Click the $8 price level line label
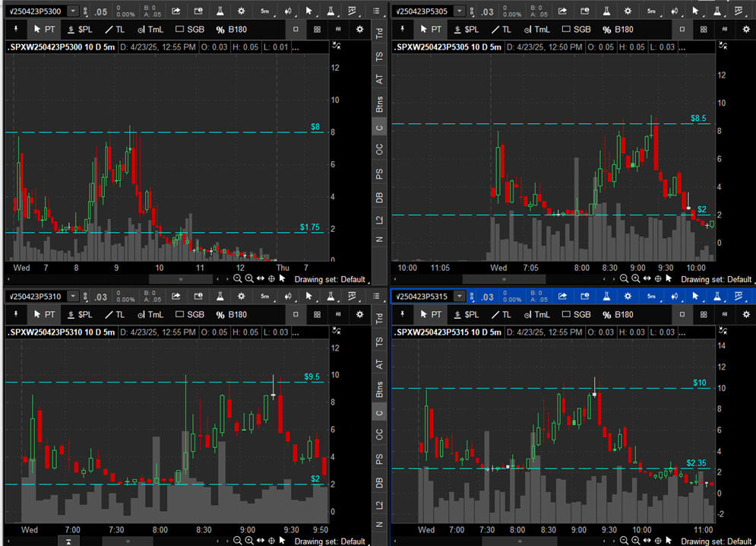This screenshot has height=546, width=756. click(x=315, y=127)
